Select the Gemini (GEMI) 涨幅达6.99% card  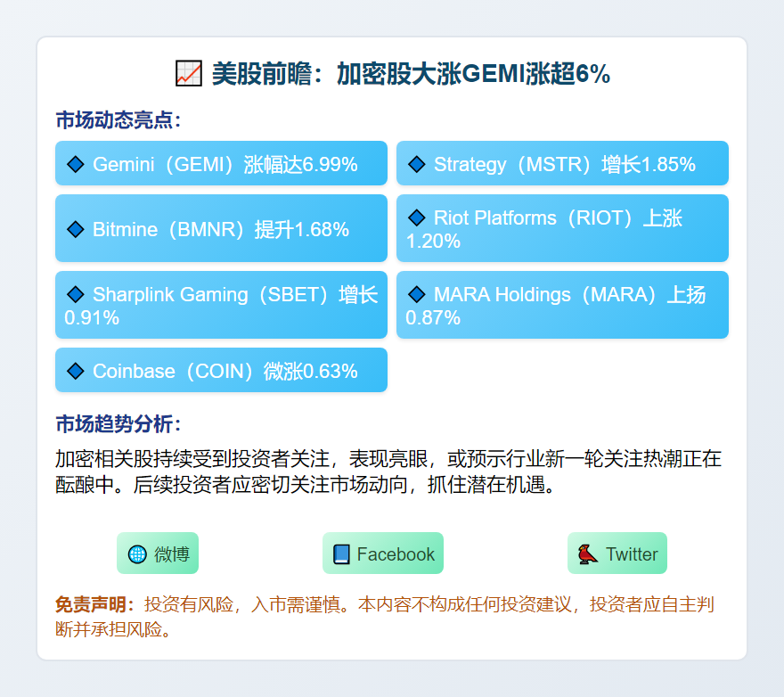point(221,163)
